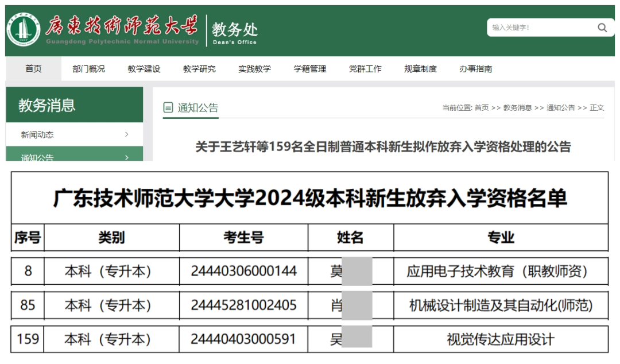
Task: Expand the 新闻动态 chevron arrow
Action: coord(126,134)
